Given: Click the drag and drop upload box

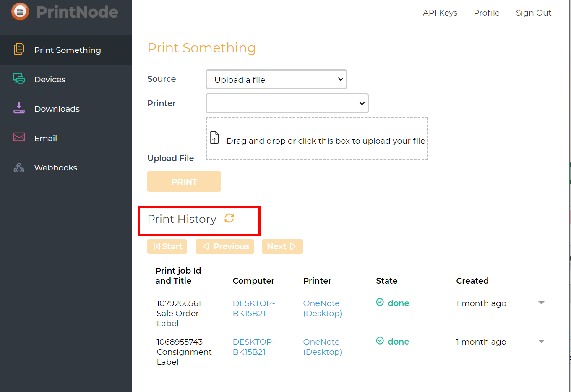Looking at the screenshot, I should click(317, 139).
